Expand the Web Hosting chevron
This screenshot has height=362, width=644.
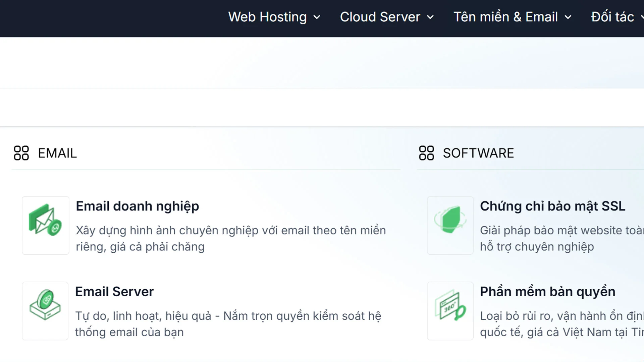pyautogui.click(x=317, y=17)
